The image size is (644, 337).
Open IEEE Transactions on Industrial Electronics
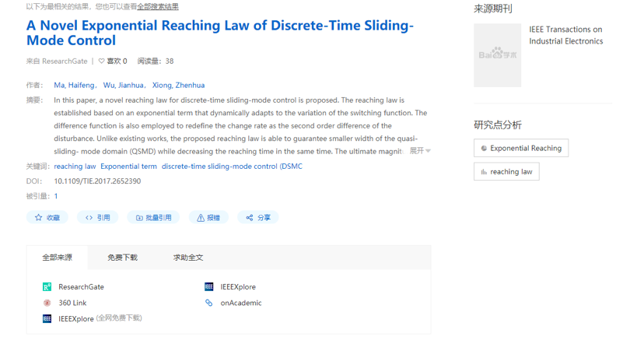566,35
